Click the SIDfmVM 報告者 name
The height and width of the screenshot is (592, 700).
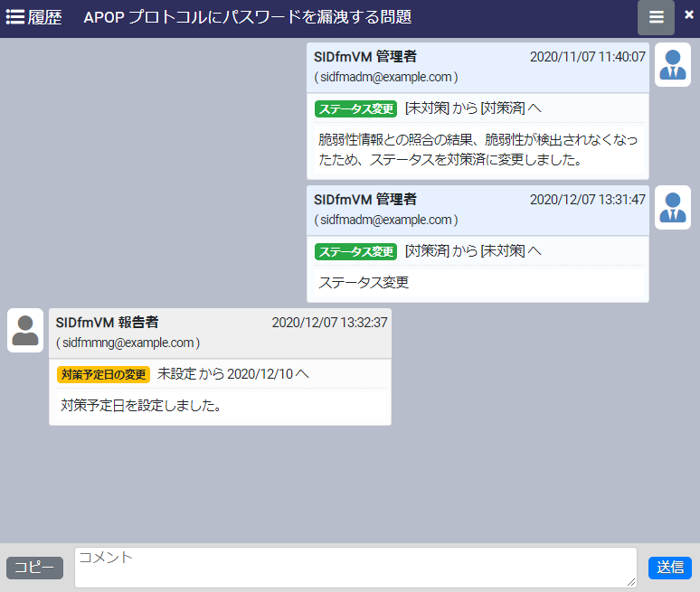107,323
